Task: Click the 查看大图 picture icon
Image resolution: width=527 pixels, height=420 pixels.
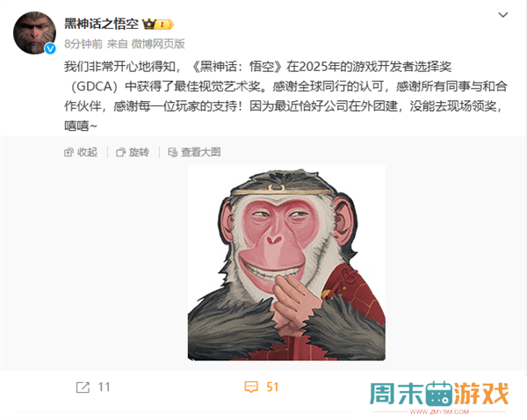Action: (172, 153)
